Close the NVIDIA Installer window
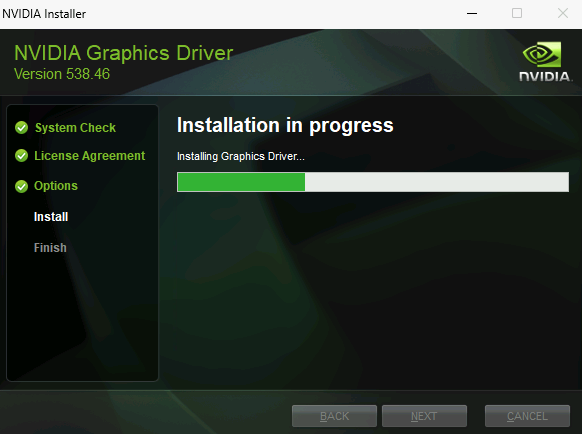Screen dimensions: 582x434 click(563, 13)
